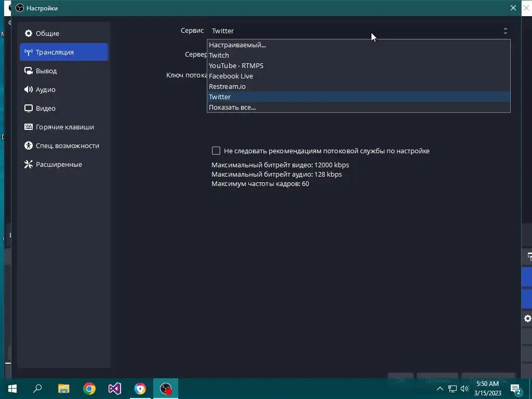Select Facebook Live from the list

point(358,76)
